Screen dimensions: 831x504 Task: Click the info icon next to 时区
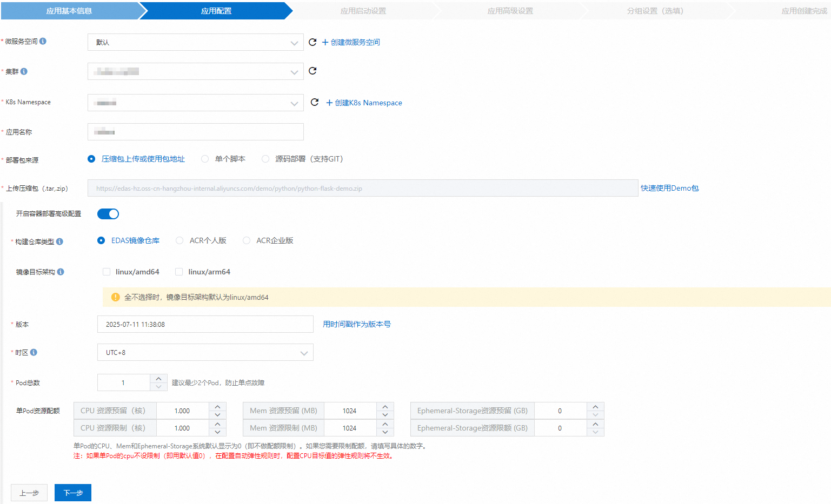[x=34, y=352]
